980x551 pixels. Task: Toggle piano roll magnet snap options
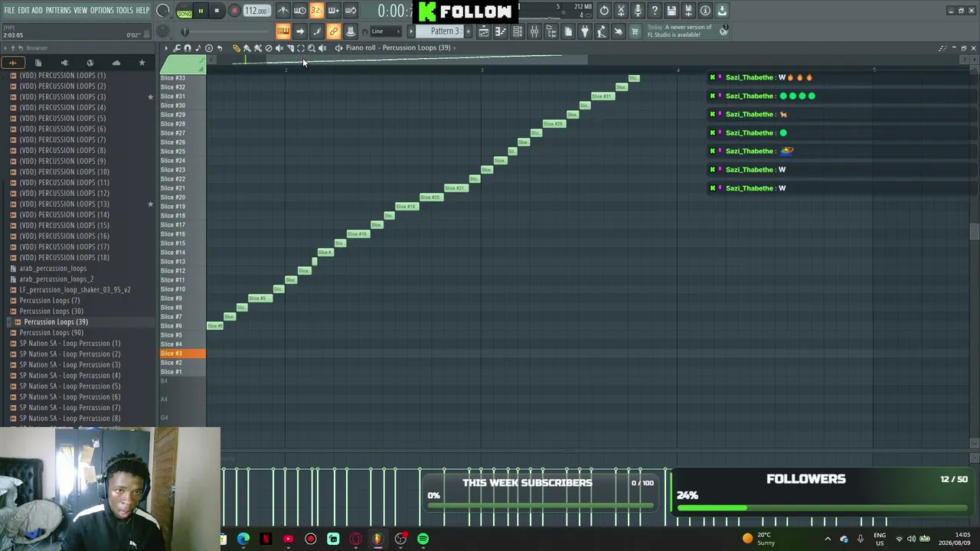(x=188, y=48)
